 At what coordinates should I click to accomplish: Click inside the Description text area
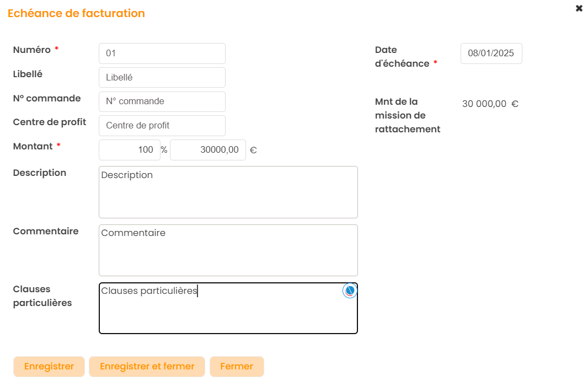point(228,192)
